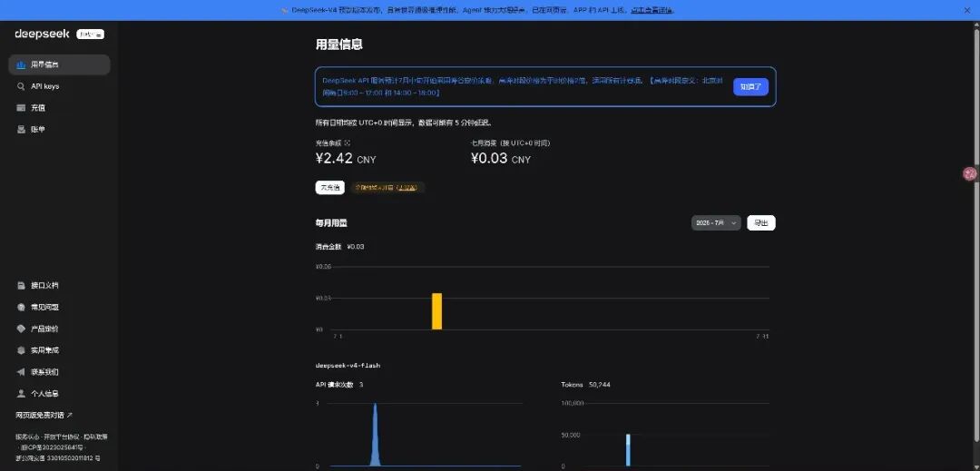Click the 每月用量 section heading
Viewport: 980px width, 471px height.
point(331,223)
